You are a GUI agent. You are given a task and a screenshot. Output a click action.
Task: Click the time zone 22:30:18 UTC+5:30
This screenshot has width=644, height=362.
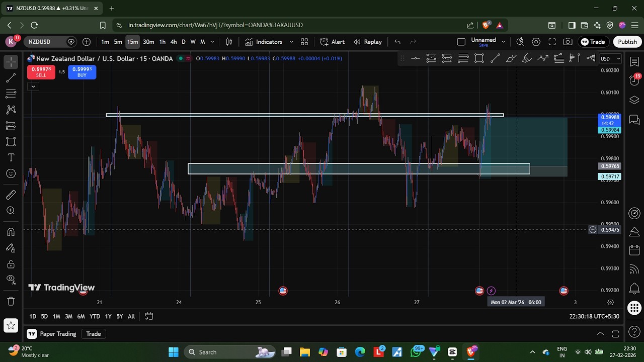point(594,316)
